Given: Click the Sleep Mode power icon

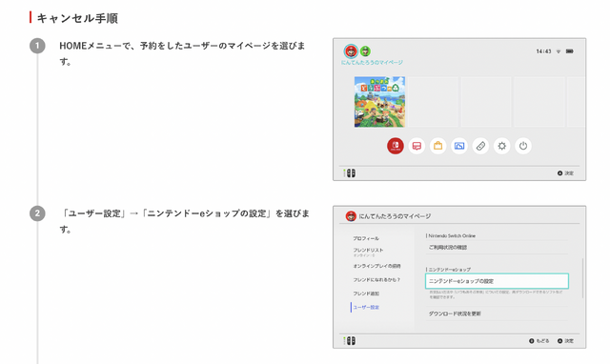Looking at the screenshot, I should pos(523,146).
